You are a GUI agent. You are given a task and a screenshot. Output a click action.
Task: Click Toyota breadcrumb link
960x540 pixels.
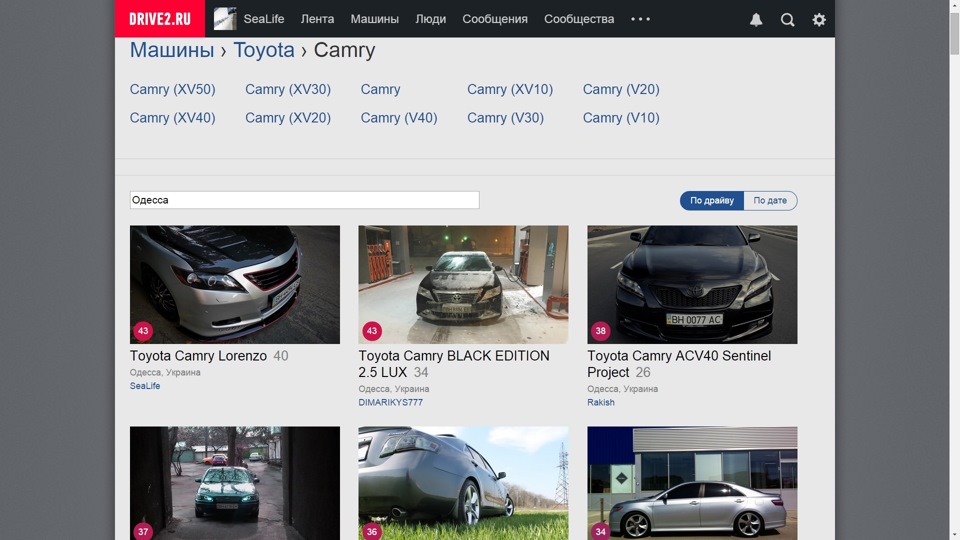click(264, 50)
